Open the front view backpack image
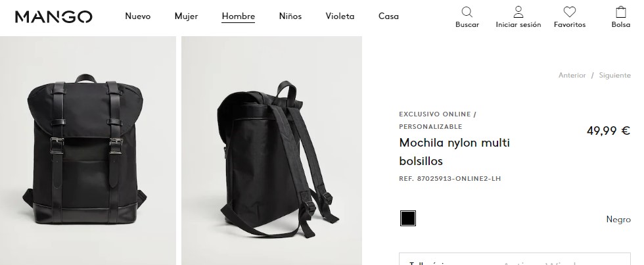The image size is (644, 265). 88,151
